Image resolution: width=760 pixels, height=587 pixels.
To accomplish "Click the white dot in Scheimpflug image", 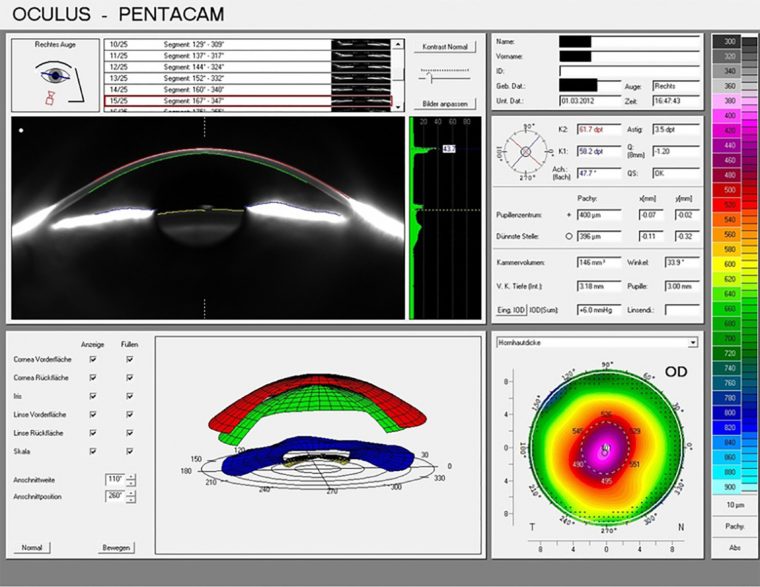I will click(x=21, y=130).
